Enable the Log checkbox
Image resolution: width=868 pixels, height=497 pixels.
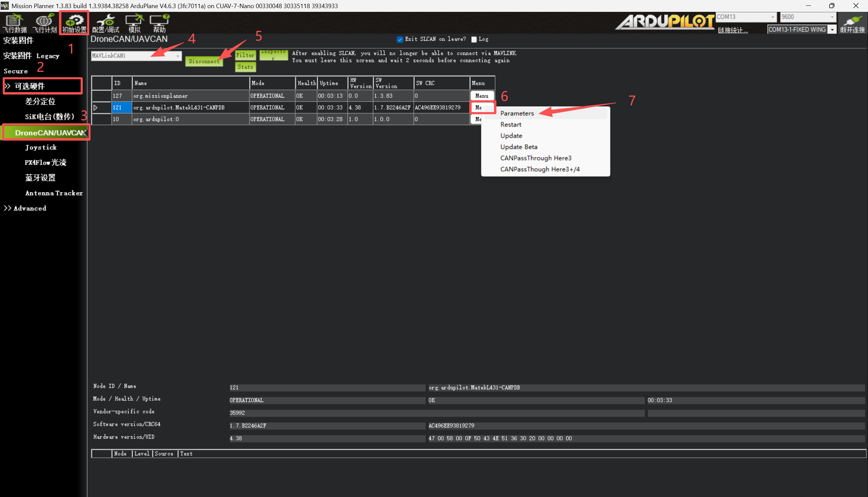click(474, 39)
